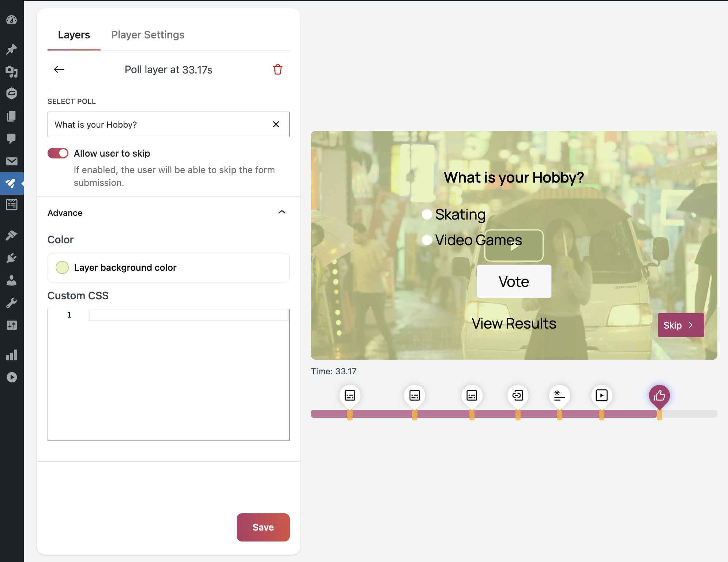This screenshot has width=728, height=562.
Task: Disable the Allow user to skip toggle
Action: pos(58,153)
